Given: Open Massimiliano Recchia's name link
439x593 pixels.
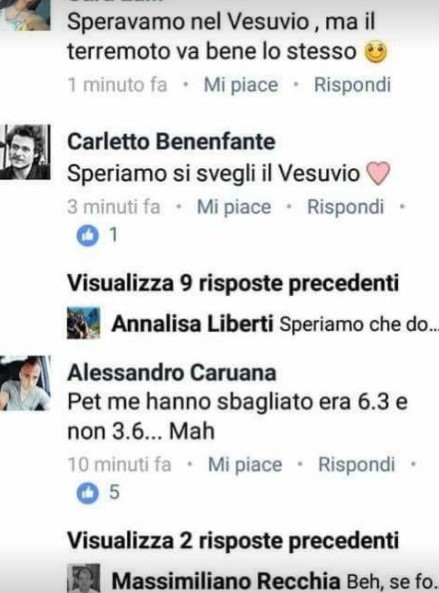Looking at the screenshot, I should pyautogui.click(x=226, y=581).
